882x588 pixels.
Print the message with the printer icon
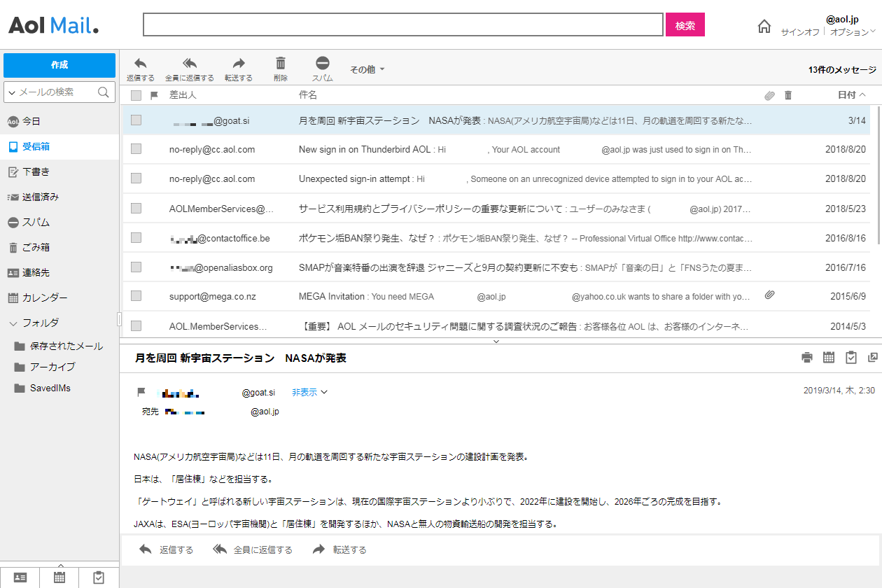pyautogui.click(x=807, y=358)
